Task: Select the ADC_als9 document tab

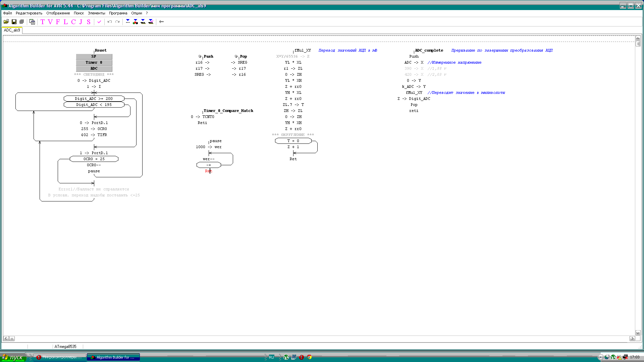Action: (x=12, y=30)
